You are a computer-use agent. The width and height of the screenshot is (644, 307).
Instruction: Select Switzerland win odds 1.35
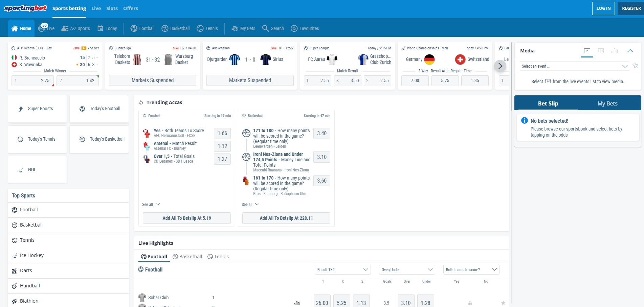475,80
